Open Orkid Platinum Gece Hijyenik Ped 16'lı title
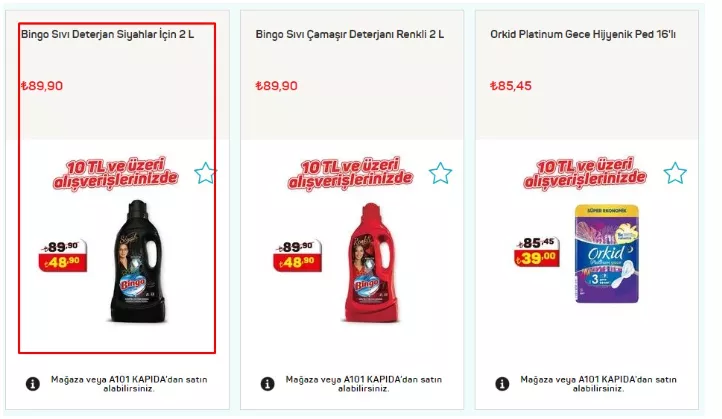The height and width of the screenshot is (419, 722). [583, 35]
